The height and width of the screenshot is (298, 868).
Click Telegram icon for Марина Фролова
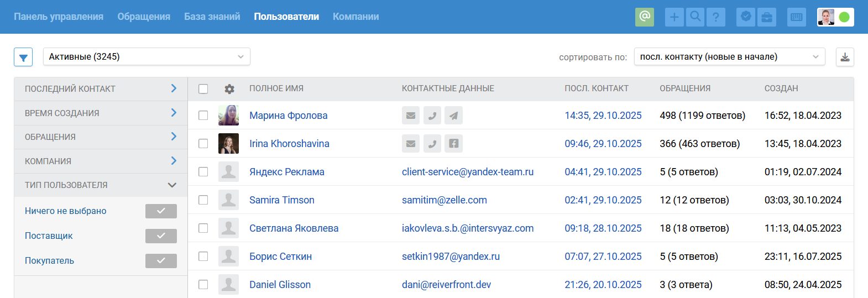(x=453, y=116)
